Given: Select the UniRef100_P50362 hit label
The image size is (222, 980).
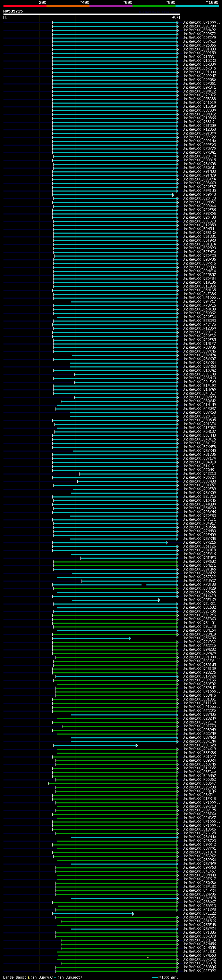Looking at the screenshot, I should pyautogui.click(x=199, y=313).
